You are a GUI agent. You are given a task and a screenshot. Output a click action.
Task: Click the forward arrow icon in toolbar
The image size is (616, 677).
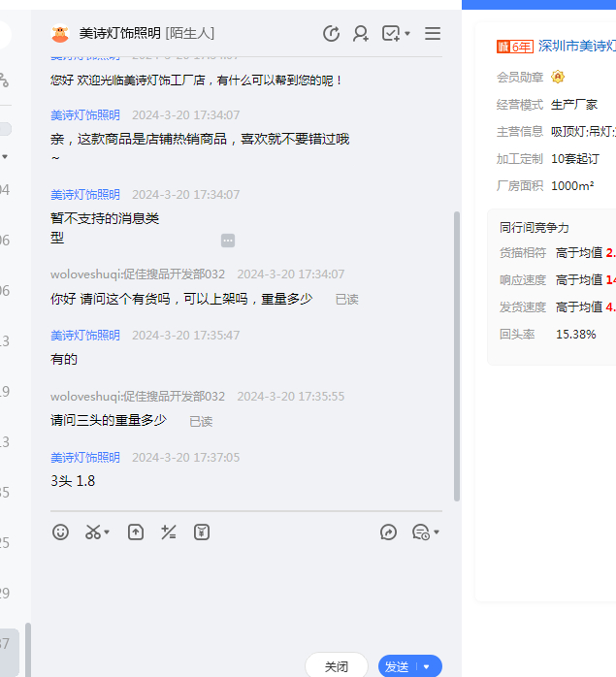[389, 532]
